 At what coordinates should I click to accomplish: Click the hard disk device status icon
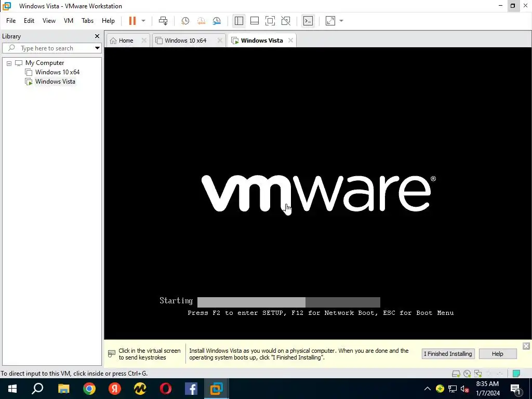(456, 374)
